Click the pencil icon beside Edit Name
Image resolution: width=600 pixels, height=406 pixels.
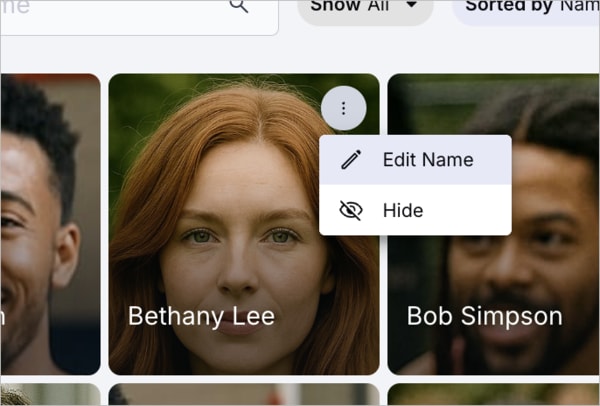(x=351, y=160)
